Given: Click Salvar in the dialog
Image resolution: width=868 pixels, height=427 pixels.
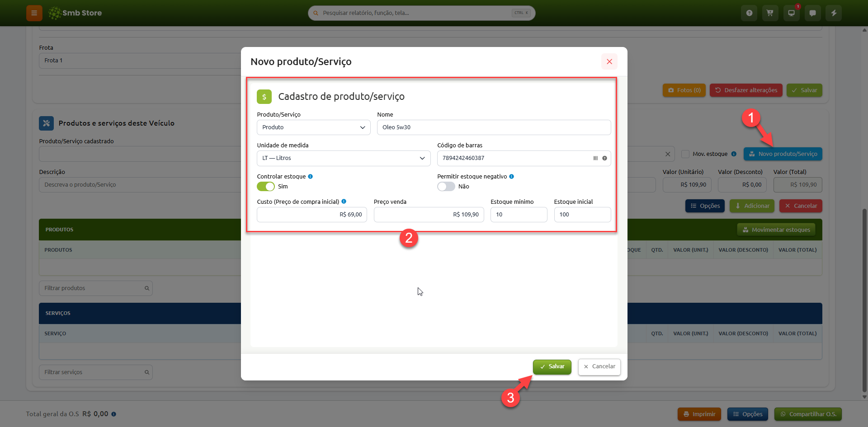Looking at the screenshot, I should pyautogui.click(x=552, y=366).
